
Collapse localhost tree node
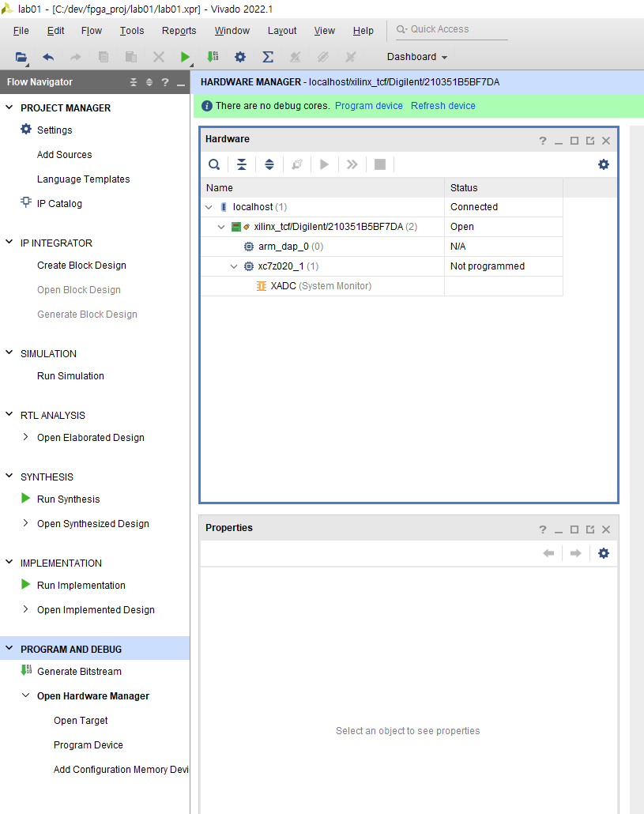(209, 207)
